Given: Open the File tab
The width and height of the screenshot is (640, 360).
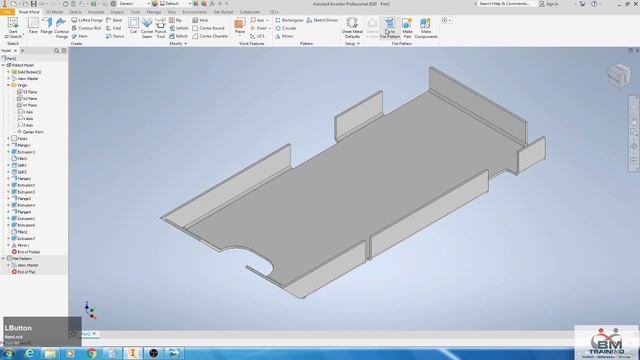Looking at the screenshot, I should point(7,12).
